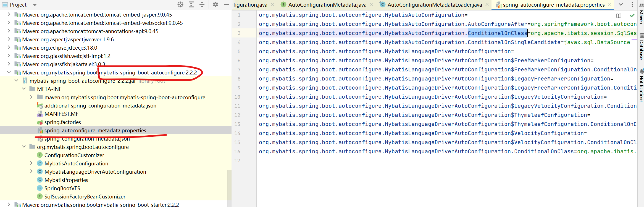This screenshot has height=207, width=644.
Task: Collapse org.mybatis.spring.boot.autoconfigure package
Action: pos(24,146)
